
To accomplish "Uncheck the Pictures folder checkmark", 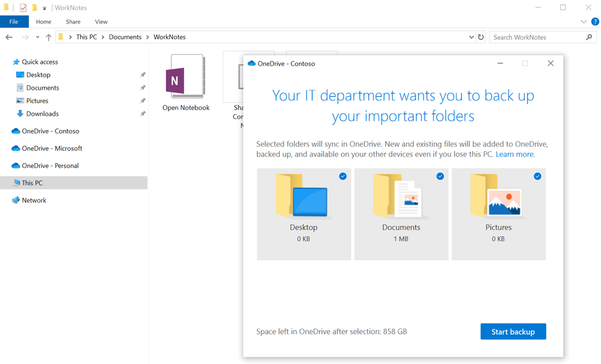I will (537, 176).
